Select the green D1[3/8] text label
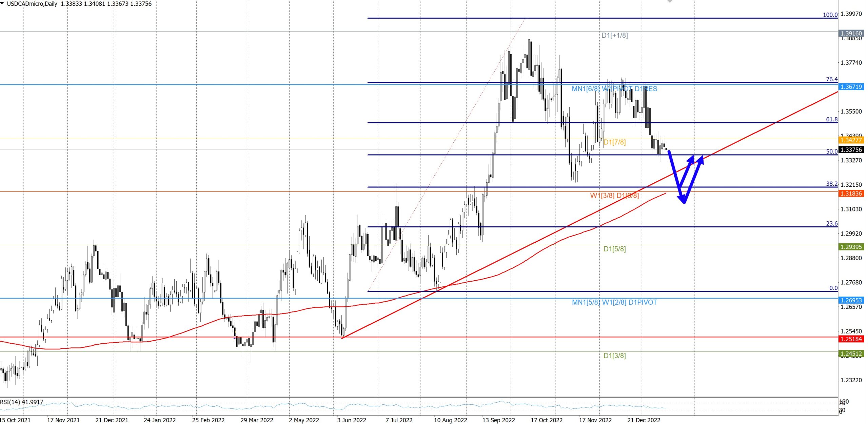This screenshot has width=868, height=424. click(614, 356)
